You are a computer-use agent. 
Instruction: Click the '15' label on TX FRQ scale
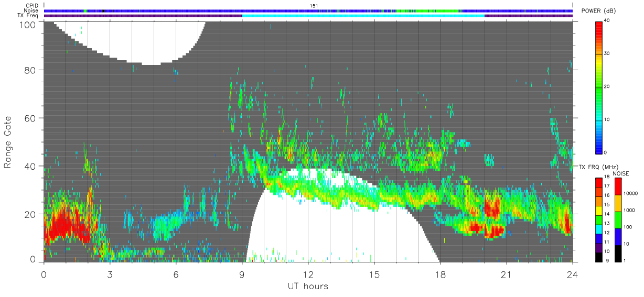pyautogui.click(x=607, y=205)
